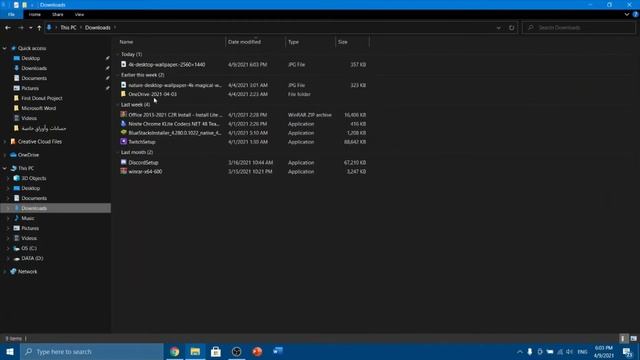Image resolution: width=640 pixels, height=360 pixels.
Task: Collapse the Last month group
Action: pos(118,152)
